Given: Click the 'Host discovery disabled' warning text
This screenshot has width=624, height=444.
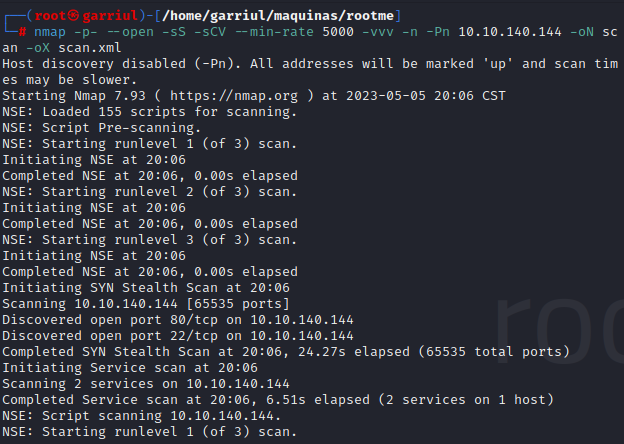Looking at the screenshot, I should (x=310, y=72).
